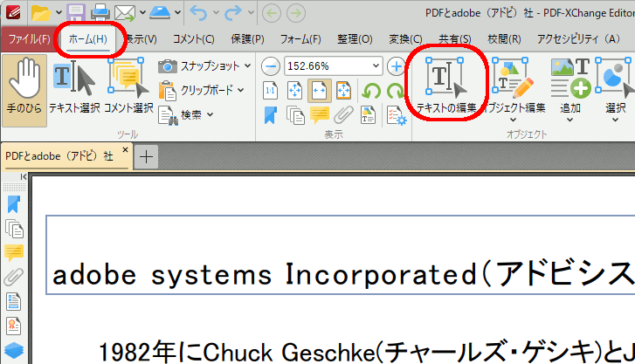635x364 pixels.
Task: Select the オブジェクト編集 tool
Action: [513, 89]
